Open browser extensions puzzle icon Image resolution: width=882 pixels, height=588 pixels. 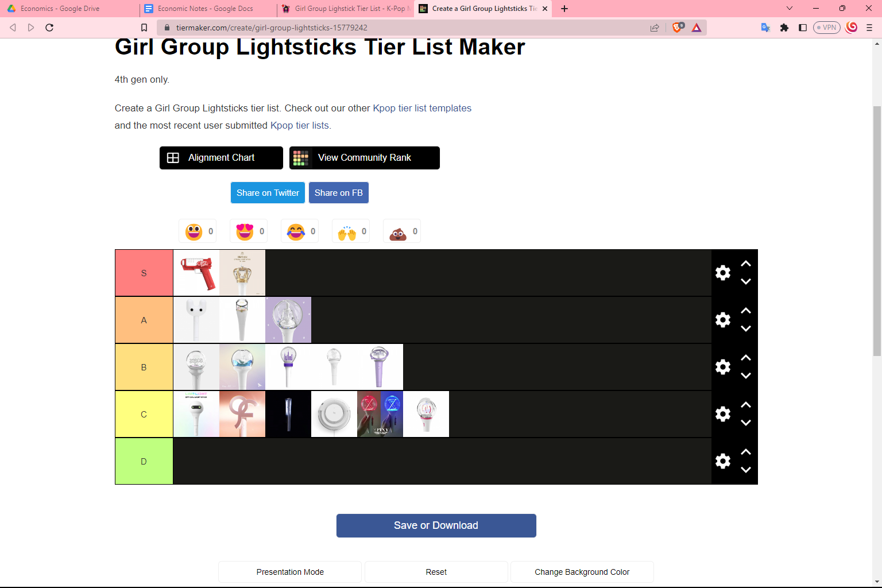[784, 28]
